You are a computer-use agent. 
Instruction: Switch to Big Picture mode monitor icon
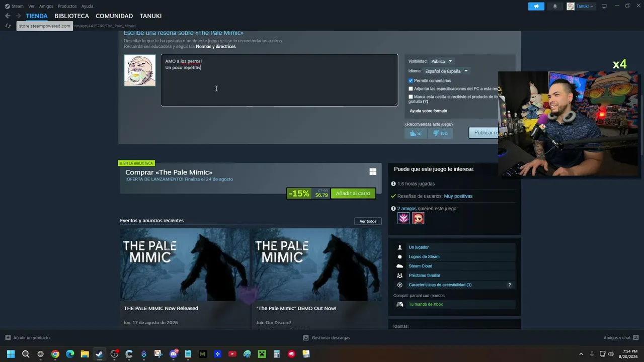click(604, 6)
